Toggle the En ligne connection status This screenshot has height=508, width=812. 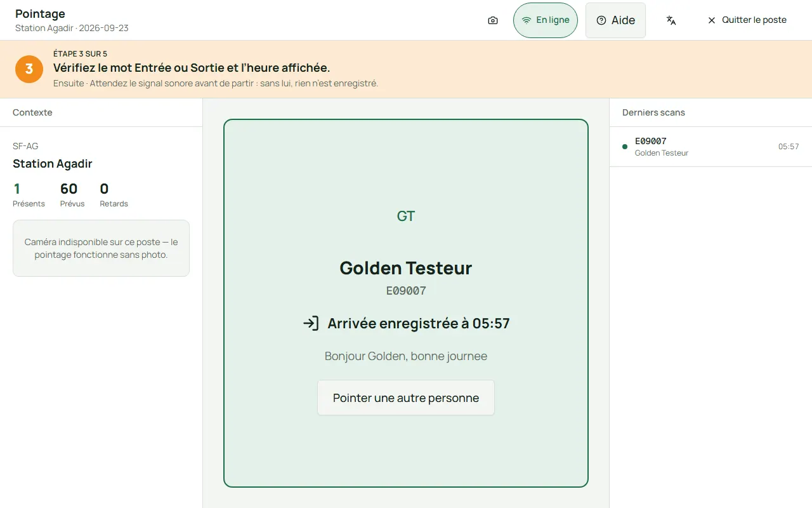[x=546, y=20]
